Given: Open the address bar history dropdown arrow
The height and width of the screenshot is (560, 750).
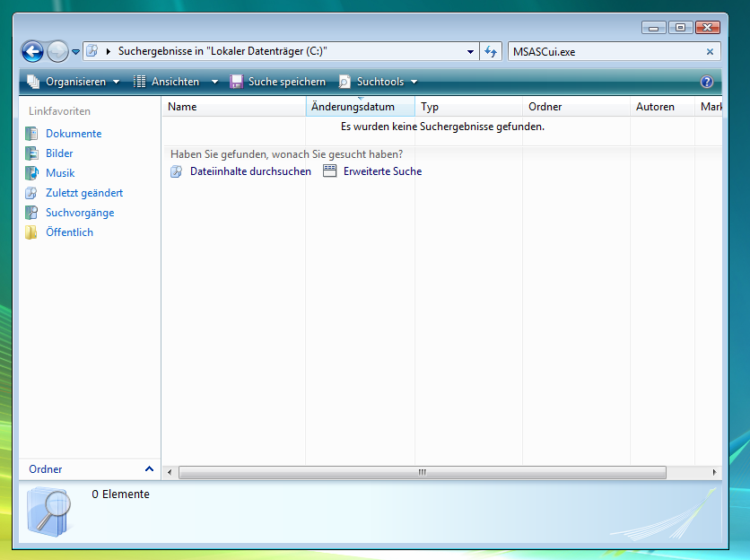Looking at the screenshot, I should click(471, 52).
